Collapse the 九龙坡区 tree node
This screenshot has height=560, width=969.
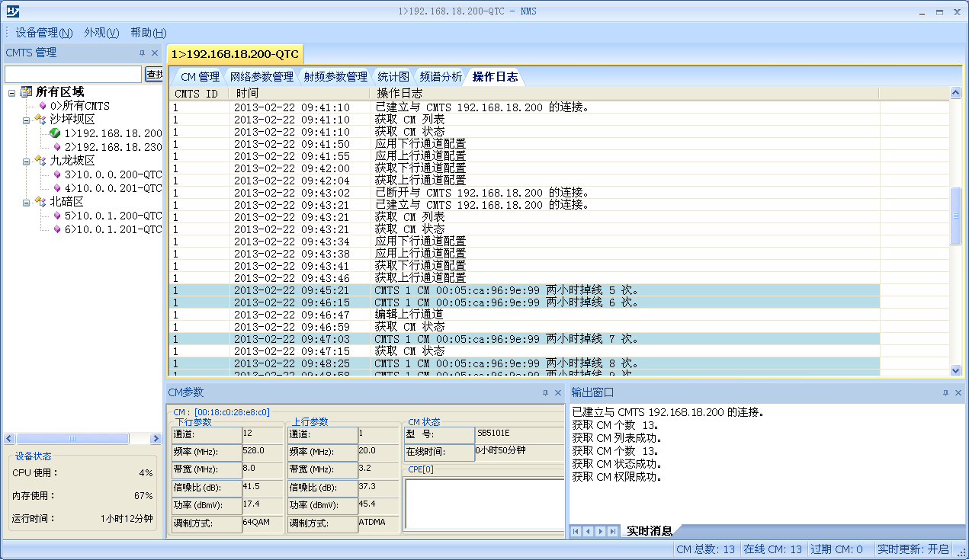coord(27,161)
